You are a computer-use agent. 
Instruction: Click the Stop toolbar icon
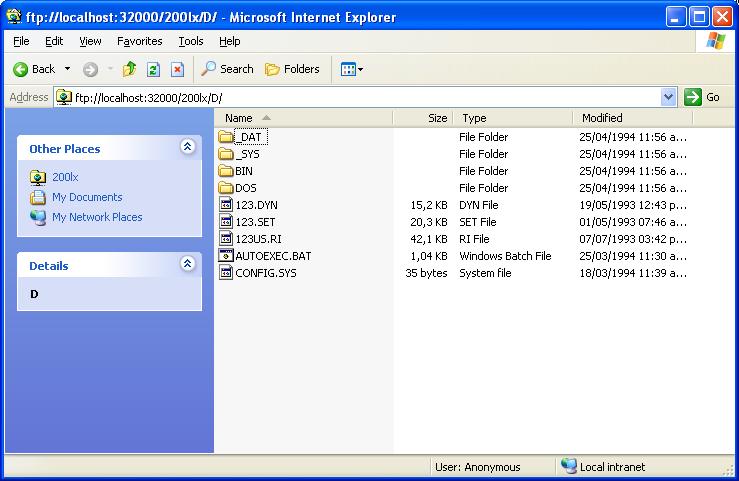point(177,69)
